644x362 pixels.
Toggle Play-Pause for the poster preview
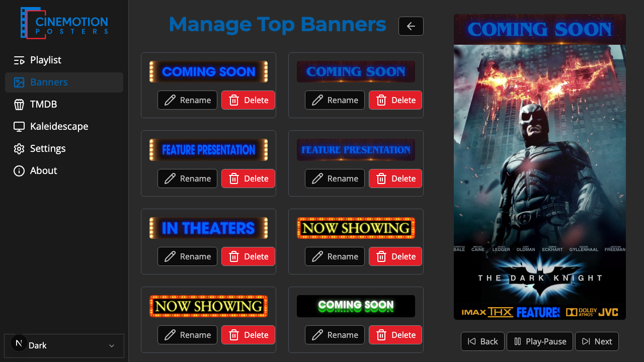[x=540, y=341]
